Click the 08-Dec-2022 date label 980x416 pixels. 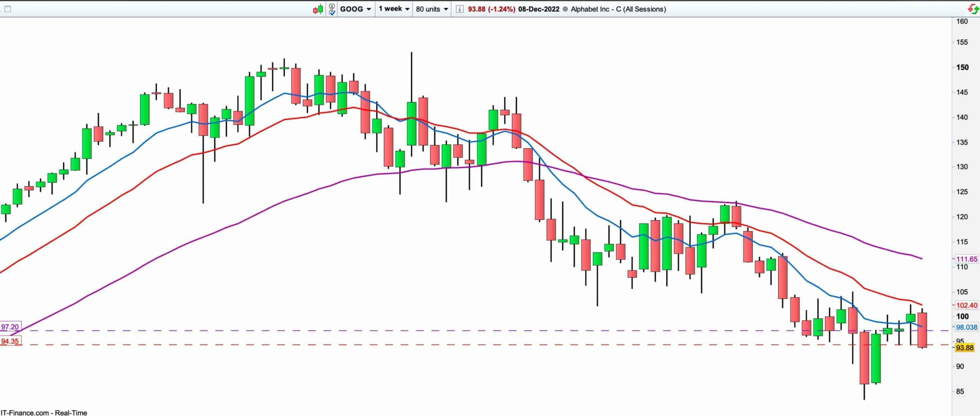(x=538, y=9)
